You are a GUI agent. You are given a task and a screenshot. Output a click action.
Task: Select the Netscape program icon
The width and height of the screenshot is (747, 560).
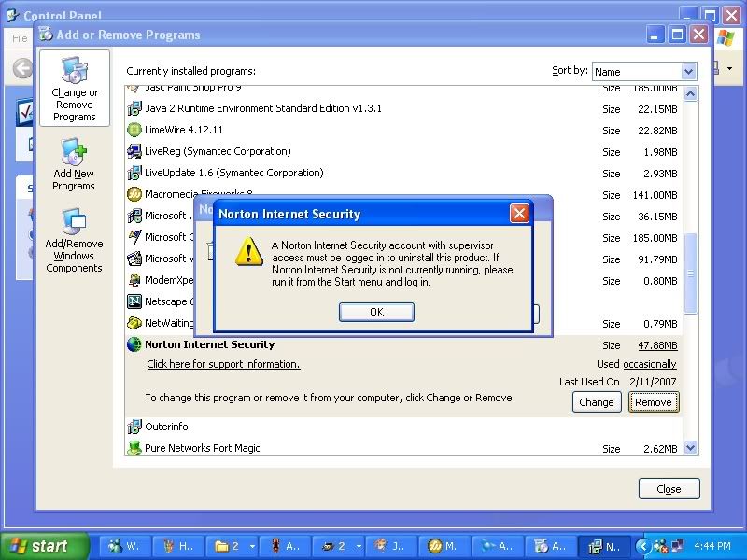pyautogui.click(x=134, y=301)
